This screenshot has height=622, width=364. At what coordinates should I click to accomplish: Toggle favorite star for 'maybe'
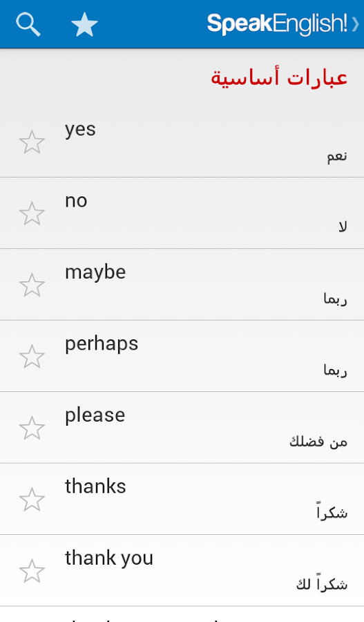pos(32,285)
